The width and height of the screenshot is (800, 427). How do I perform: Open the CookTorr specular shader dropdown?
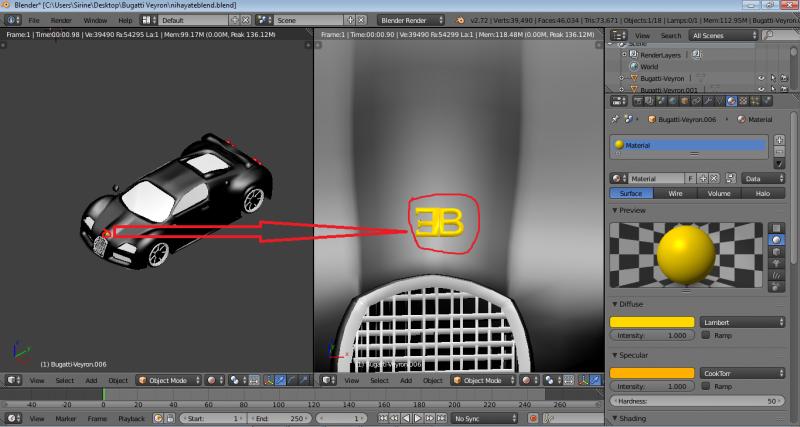pyautogui.click(x=741, y=372)
